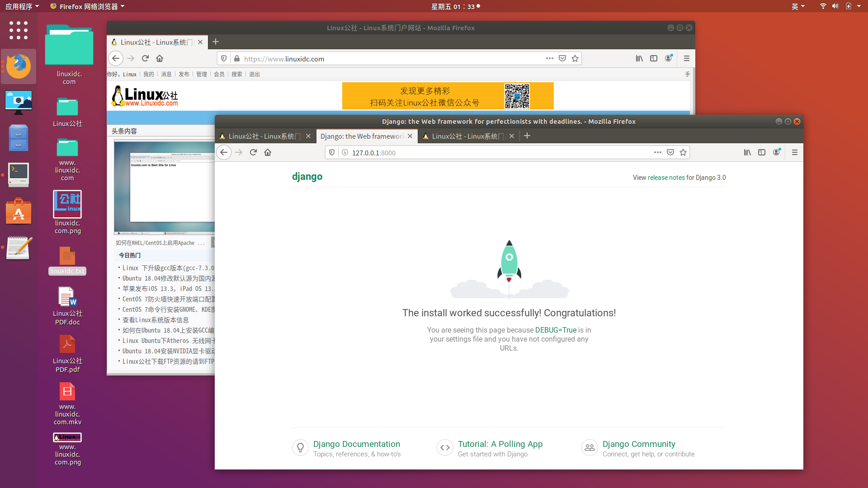Open clock calendar 星期五 01:33
The width and height of the screenshot is (868, 488).
pos(455,6)
